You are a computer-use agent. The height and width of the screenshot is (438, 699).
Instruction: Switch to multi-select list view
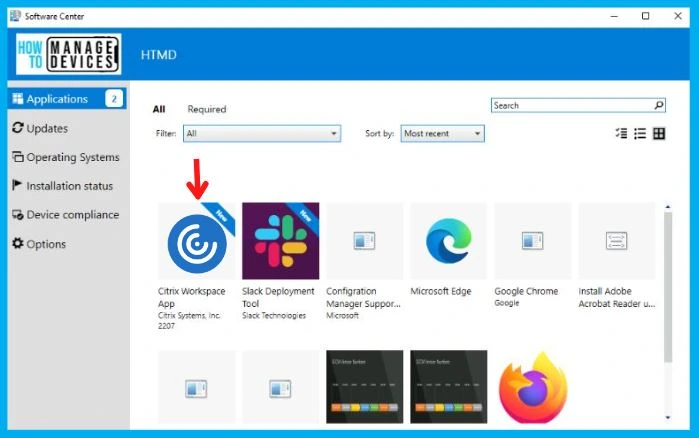(x=621, y=133)
